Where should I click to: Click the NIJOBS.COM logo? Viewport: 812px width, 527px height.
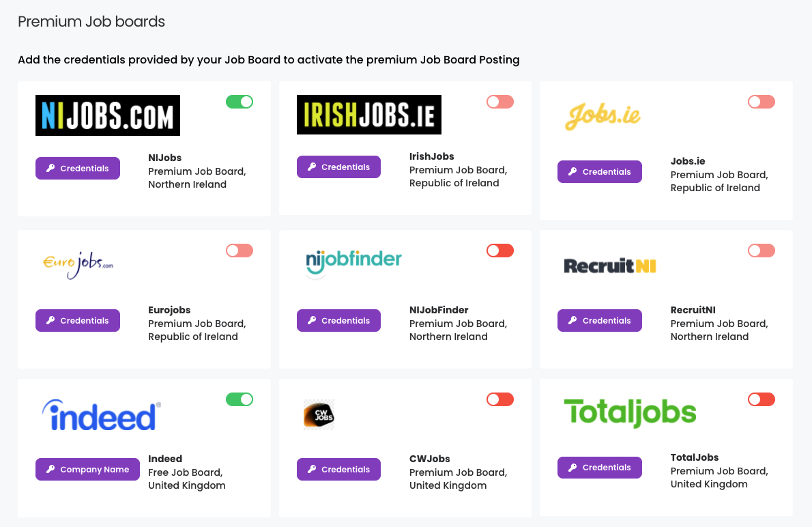point(107,115)
